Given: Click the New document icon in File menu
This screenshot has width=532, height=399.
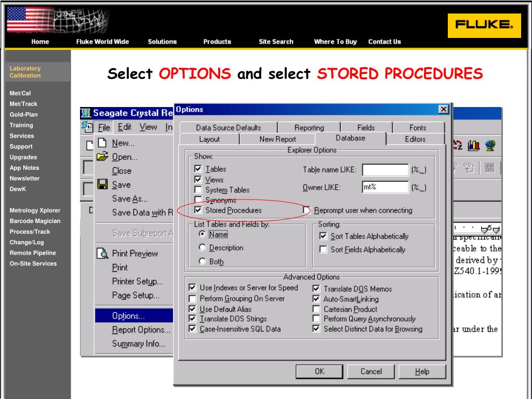Looking at the screenshot, I should 102,142.
